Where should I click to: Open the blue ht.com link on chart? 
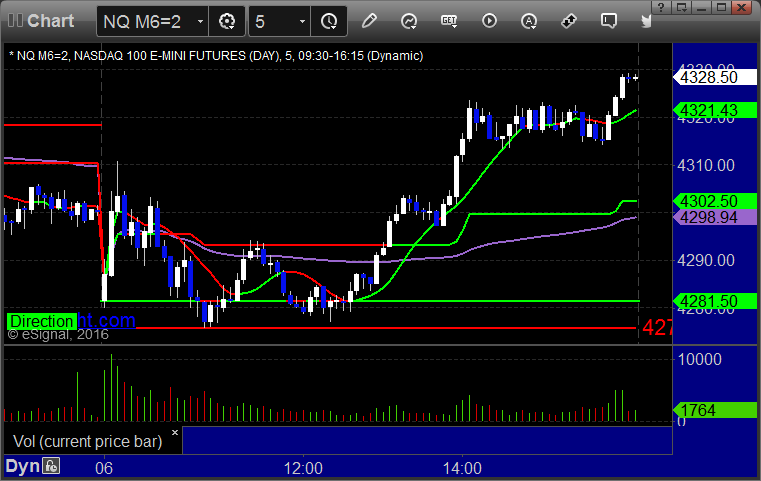tap(106, 320)
